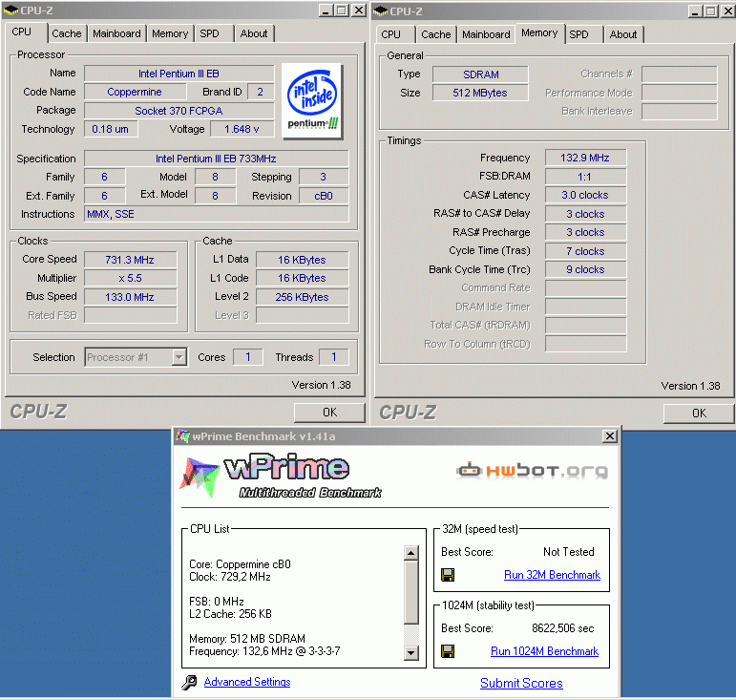Click the Technology value 0.18 um

[111, 129]
